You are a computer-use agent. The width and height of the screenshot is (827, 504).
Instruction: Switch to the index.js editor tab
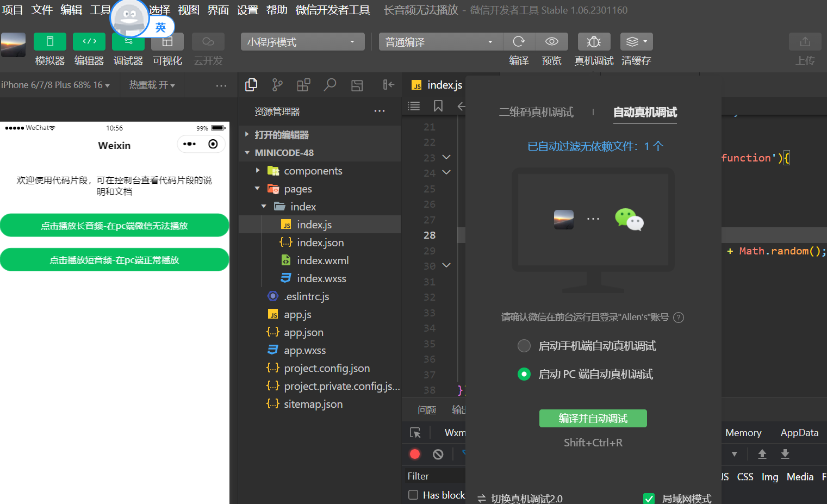[x=437, y=85]
